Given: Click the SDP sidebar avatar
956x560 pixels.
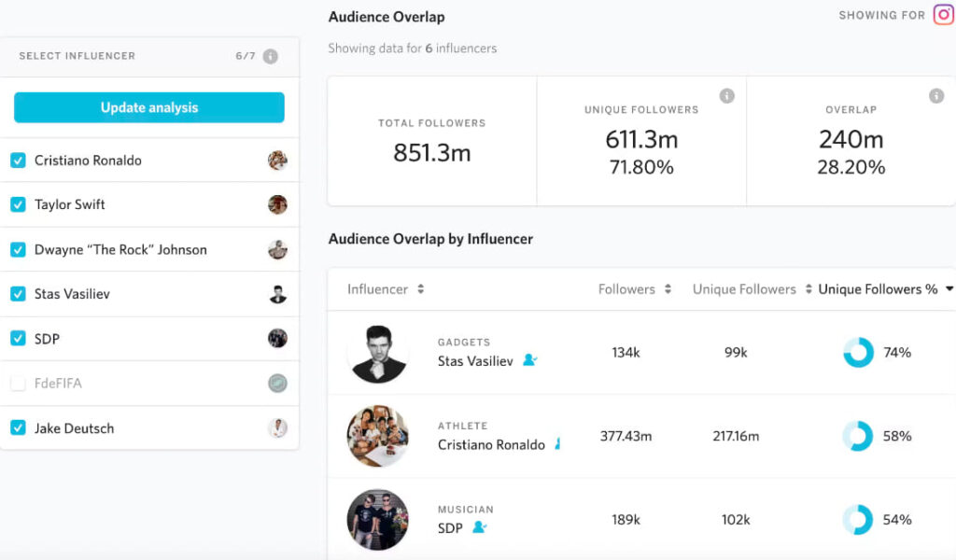Looking at the screenshot, I should coord(277,338).
